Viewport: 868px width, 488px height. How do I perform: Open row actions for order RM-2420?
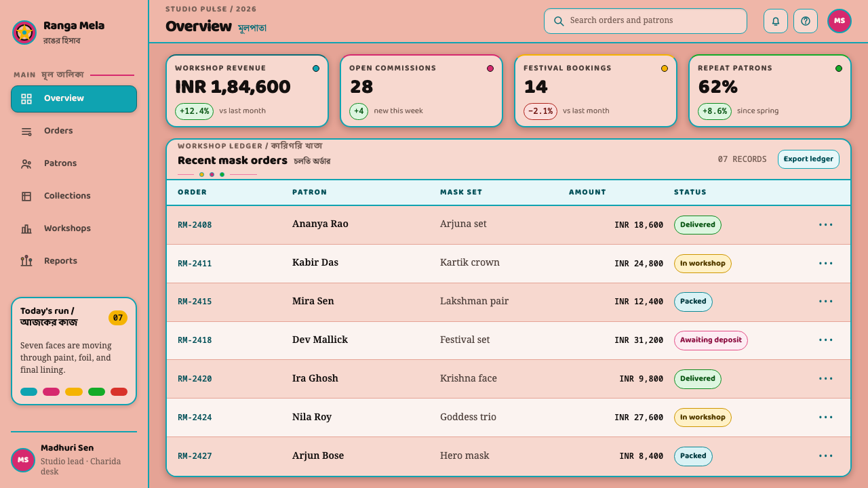[826, 379]
